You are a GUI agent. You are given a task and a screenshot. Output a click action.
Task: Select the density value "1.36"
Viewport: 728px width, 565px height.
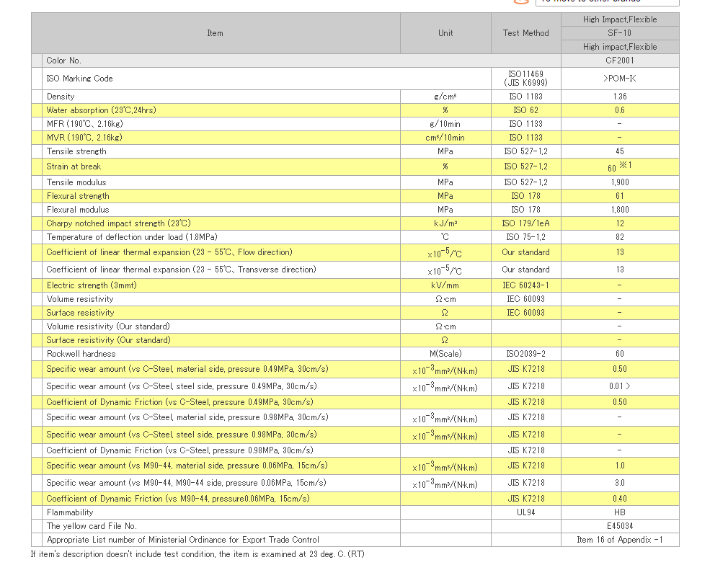click(620, 97)
